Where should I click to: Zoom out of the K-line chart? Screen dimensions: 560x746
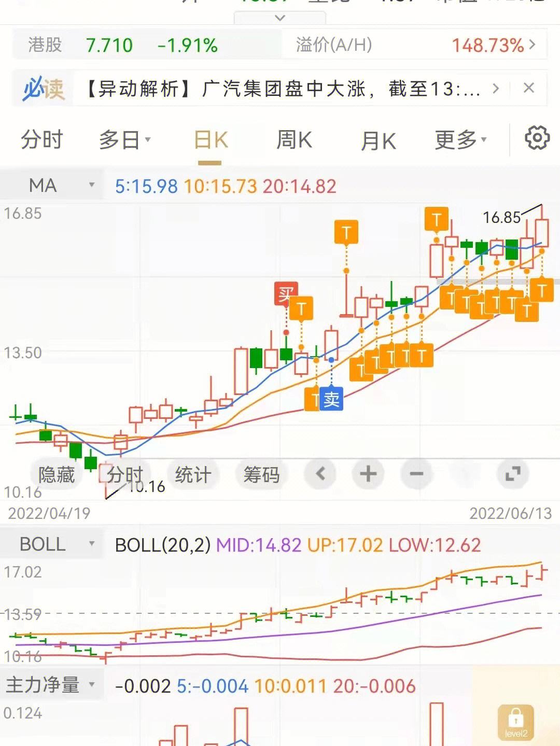[416, 474]
